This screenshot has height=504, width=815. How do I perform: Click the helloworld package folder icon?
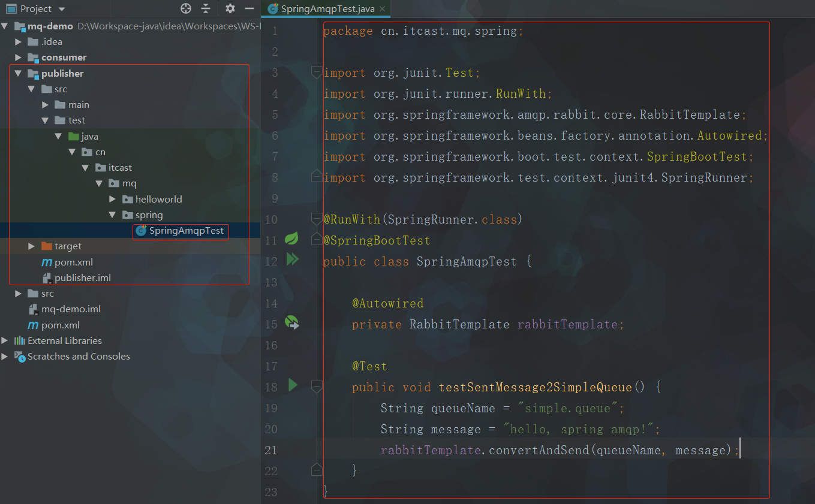(x=127, y=199)
